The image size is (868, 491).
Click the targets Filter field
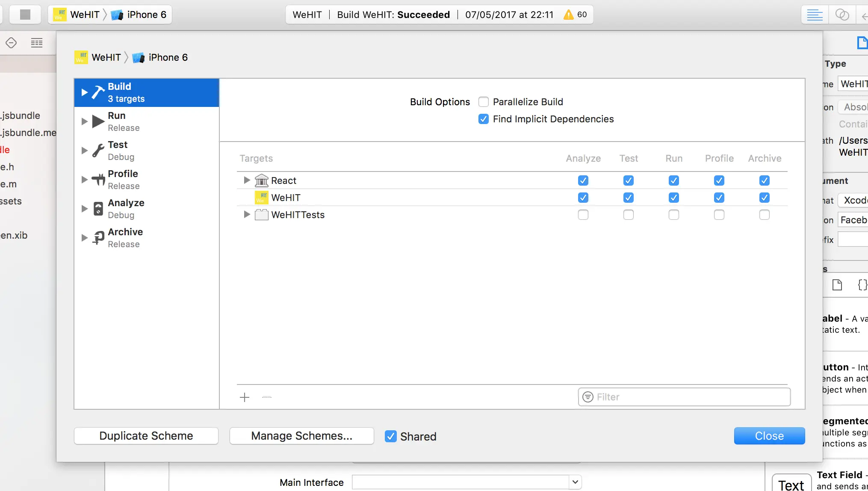click(x=684, y=397)
